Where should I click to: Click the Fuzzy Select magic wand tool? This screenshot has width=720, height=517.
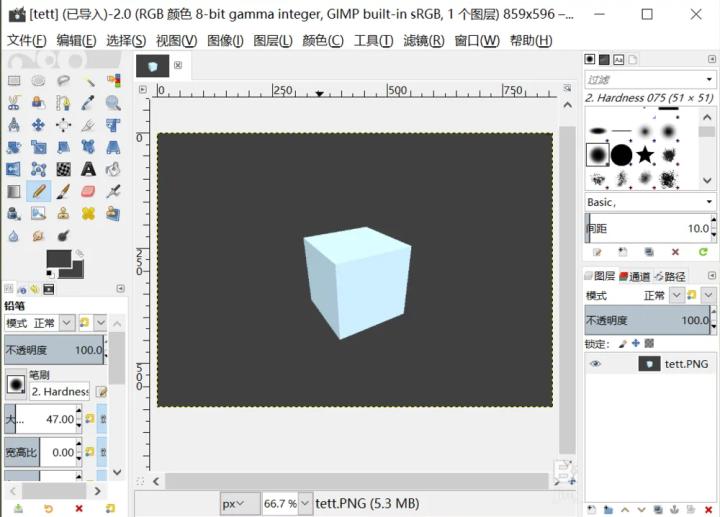point(89,81)
